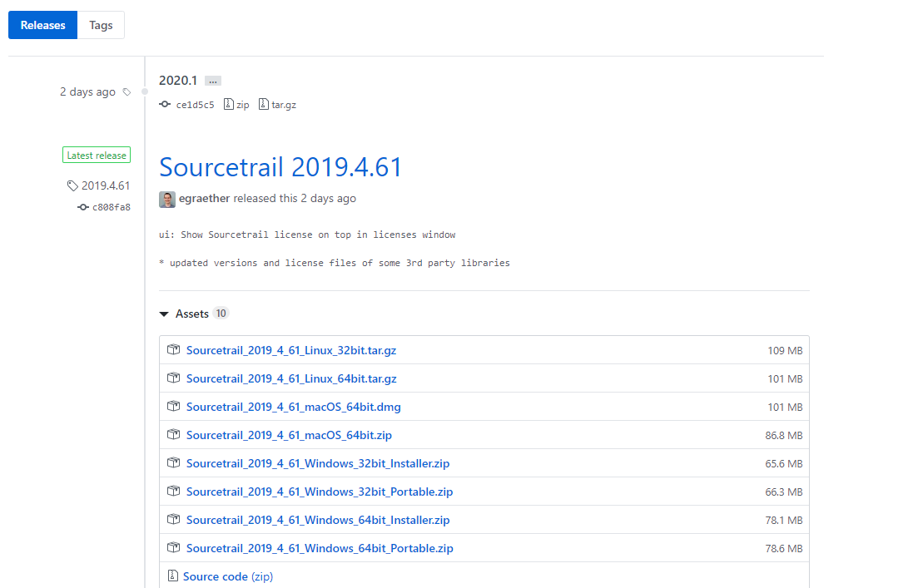Click package icon for Windows_64bit_Portable.zip
The image size is (908, 588).
click(x=174, y=548)
